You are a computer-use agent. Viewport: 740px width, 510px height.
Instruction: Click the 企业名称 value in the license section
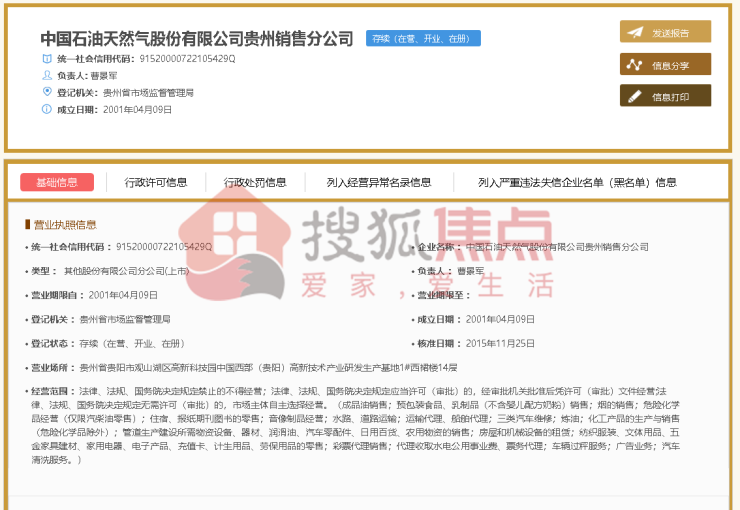pos(557,247)
